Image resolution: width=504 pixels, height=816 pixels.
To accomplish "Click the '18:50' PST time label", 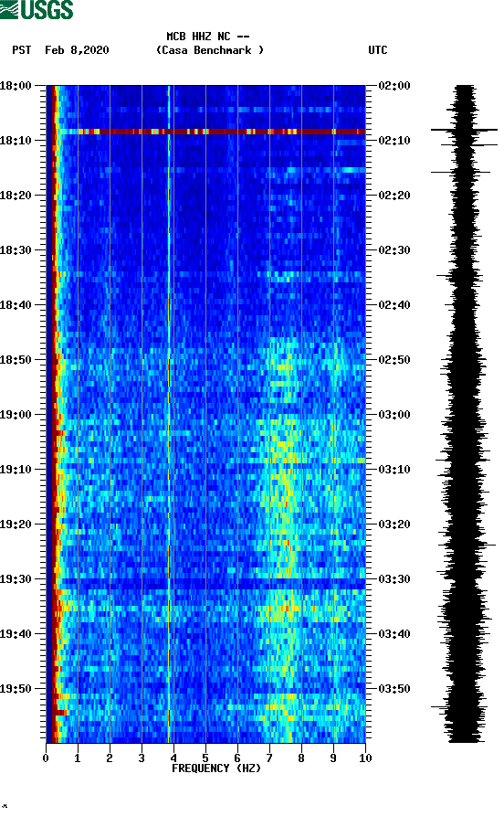I will 16,360.
